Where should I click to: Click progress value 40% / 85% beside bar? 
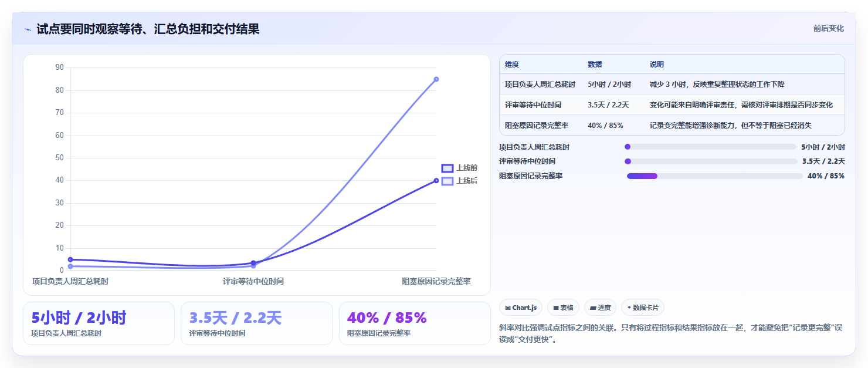(x=826, y=176)
